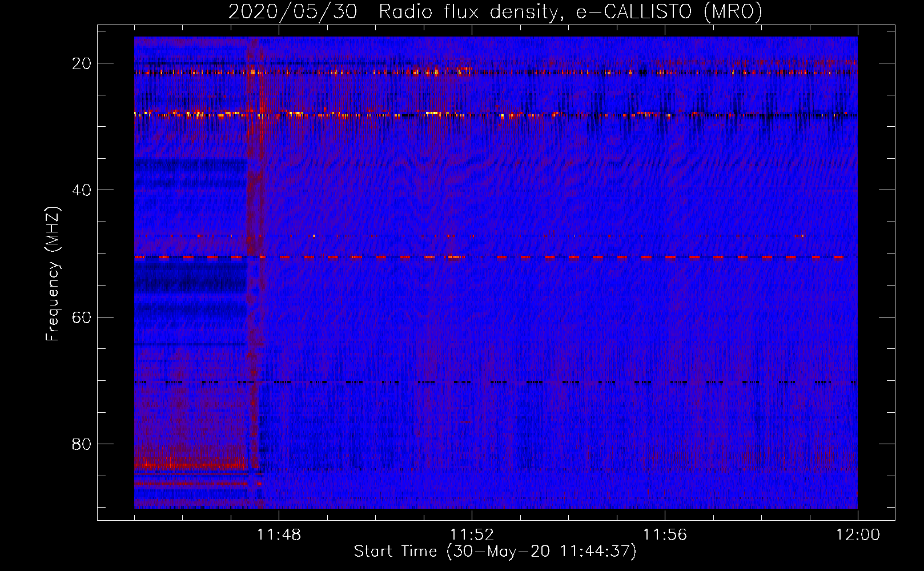Click the 80 MHz frequency tick label

[x=82, y=444]
